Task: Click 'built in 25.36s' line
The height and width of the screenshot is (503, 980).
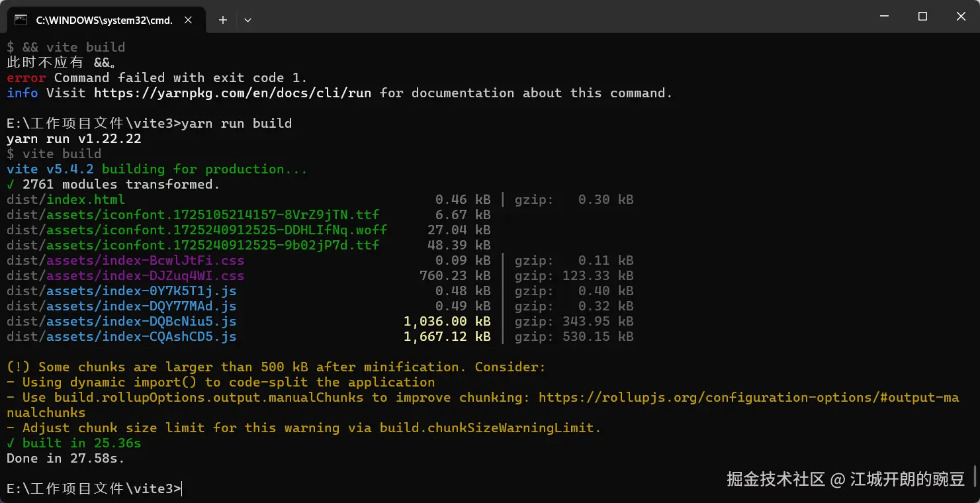Action: pos(74,443)
